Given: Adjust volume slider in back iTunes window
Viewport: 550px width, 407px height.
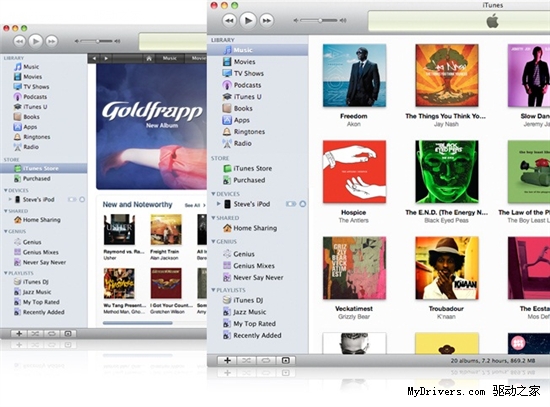Looking at the screenshot, I should coord(97,41).
